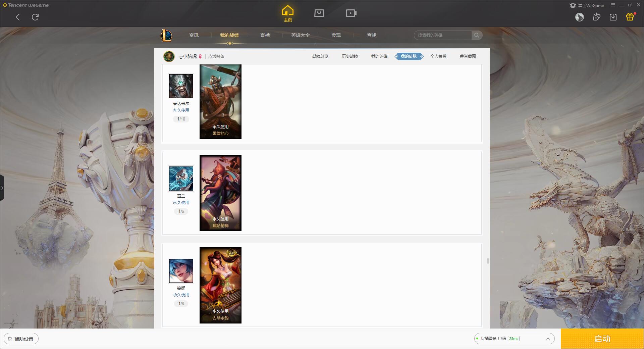Click the 娑娜 champion portrait

coord(181,271)
